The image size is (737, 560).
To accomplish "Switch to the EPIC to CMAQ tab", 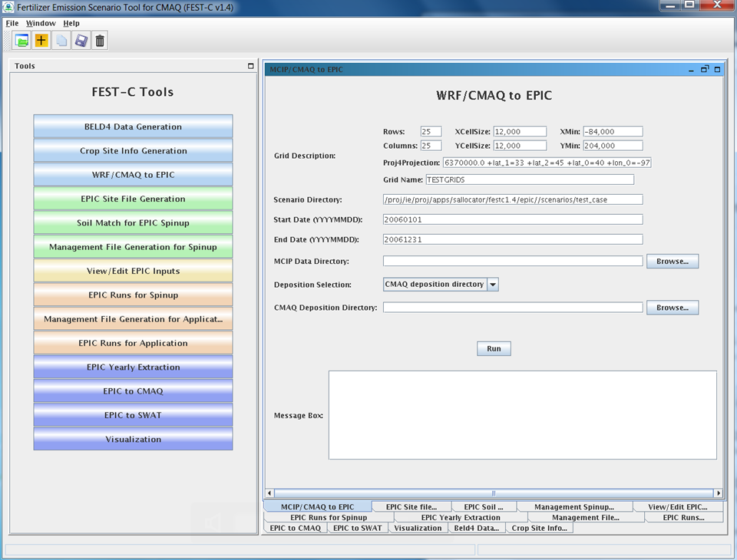I will pyautogui.click(x=295, y=528).
